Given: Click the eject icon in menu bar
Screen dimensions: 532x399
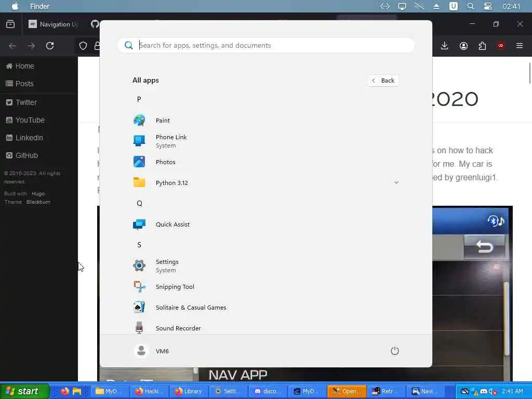Looking at the screenshot, I should click(436, 6).
